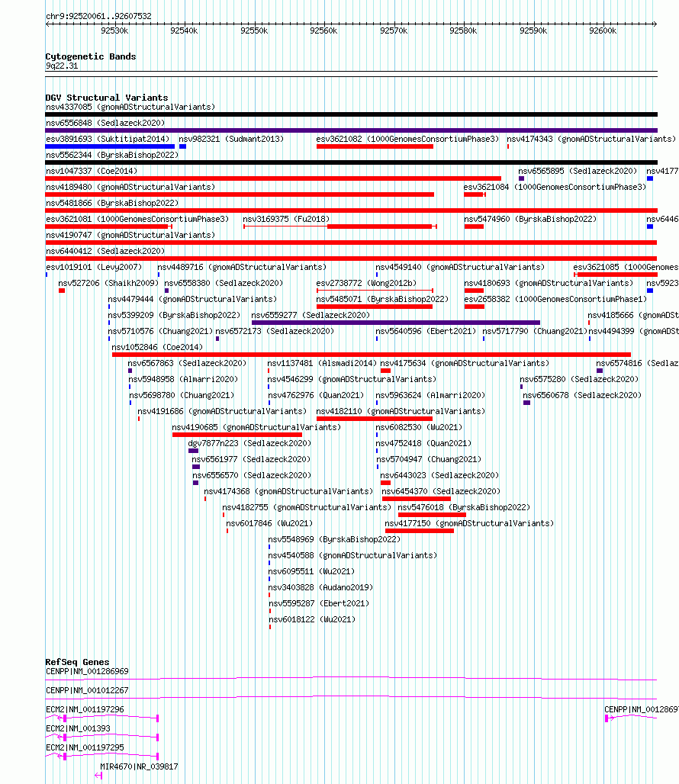Click nsv5481866 (ByrskaBishop2022) label

(112, 203)
